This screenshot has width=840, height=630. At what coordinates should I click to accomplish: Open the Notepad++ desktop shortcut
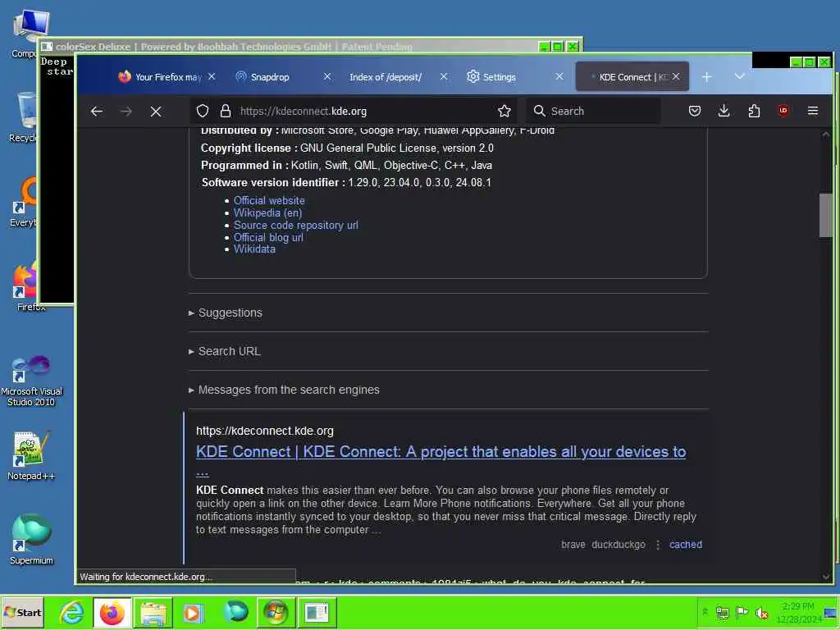pyautogui.click(x=31, y=456)
